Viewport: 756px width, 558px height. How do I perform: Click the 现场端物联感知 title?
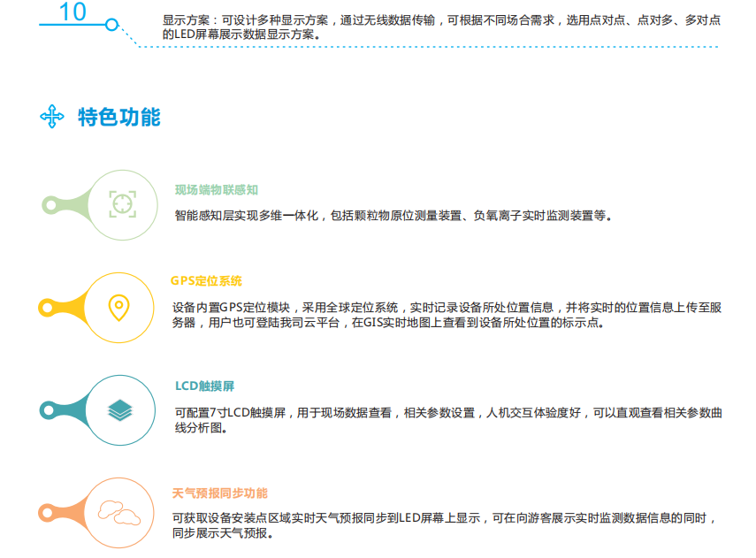pos(217,190)
